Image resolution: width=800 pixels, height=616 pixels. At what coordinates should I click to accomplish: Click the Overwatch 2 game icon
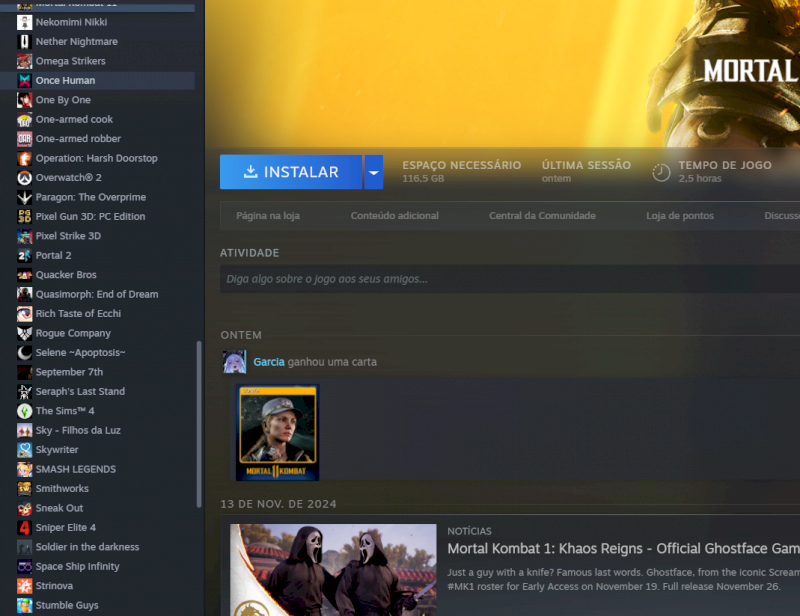pos(25,177)
